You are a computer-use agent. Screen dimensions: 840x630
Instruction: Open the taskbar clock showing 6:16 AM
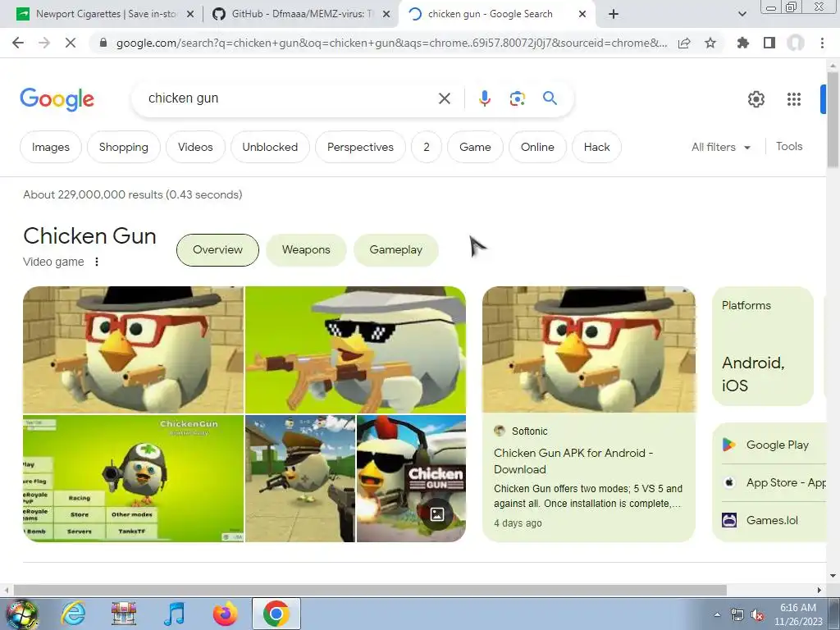[x=798, y=614]
